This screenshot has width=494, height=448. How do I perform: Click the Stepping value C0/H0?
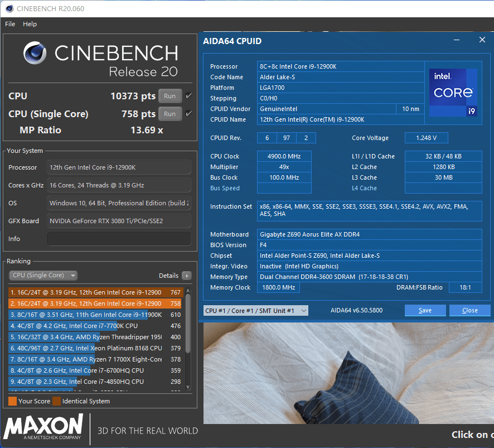pos(341,98)
